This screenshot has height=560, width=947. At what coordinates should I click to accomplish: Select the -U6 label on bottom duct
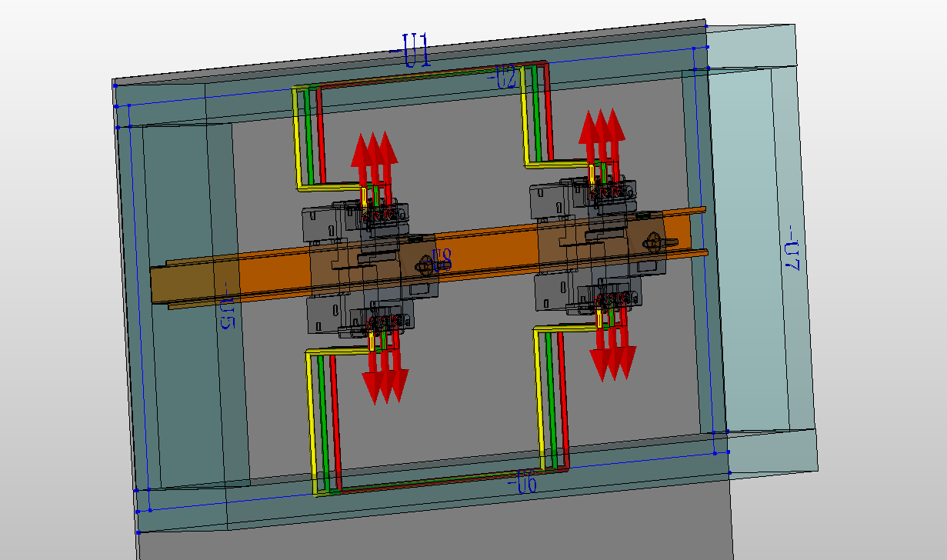522,483
